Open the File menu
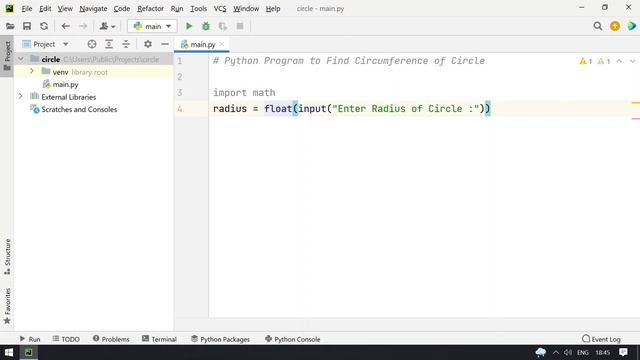Viewport: 640px width, 360px height. (x=27, y=9)
